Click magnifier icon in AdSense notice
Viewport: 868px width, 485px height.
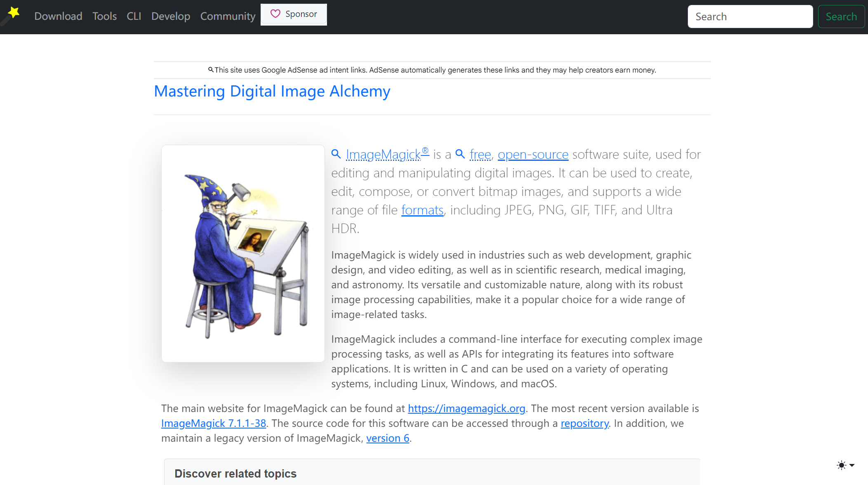[211, 70]
